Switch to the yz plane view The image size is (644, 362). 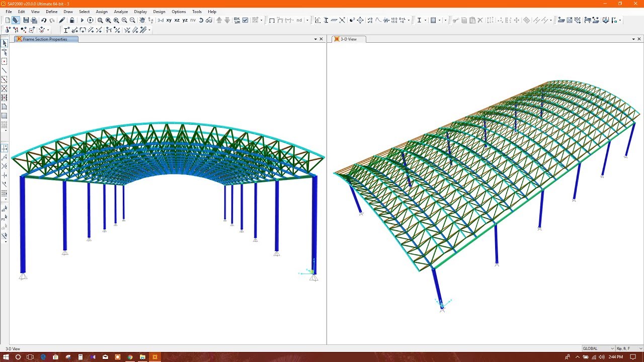click(x=185, y=20)
